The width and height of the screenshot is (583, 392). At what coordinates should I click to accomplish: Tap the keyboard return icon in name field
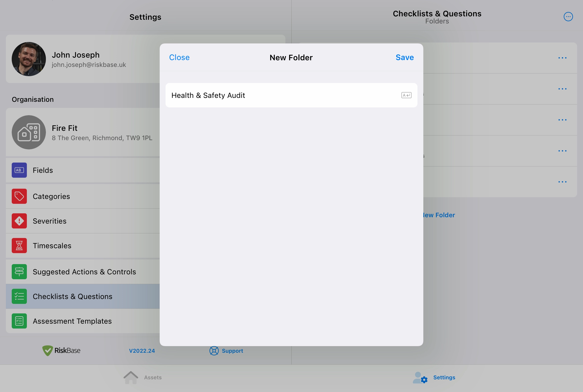(x=406, y=95)
